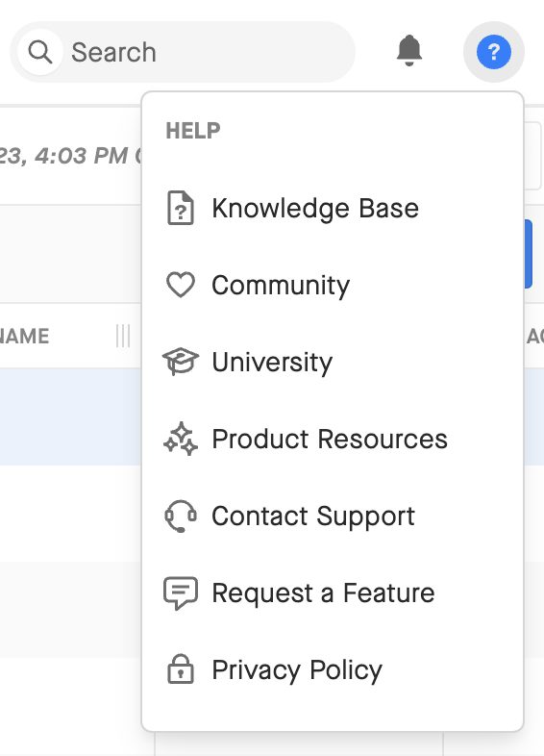Viewport: 544px width, 756px height.
Task: Open notifications via the bell icon
Action: click(409, 51)
